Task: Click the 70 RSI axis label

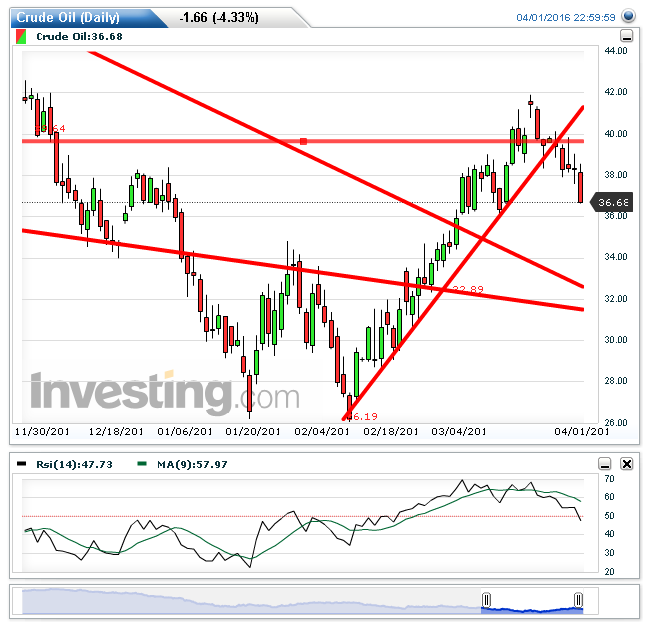Action: [x=609, y=479]
